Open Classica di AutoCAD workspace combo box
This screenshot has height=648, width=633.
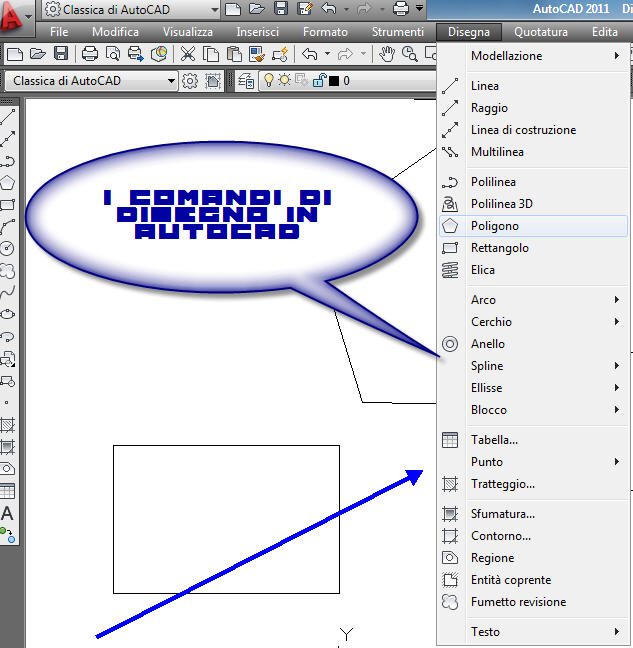point(91,81)
